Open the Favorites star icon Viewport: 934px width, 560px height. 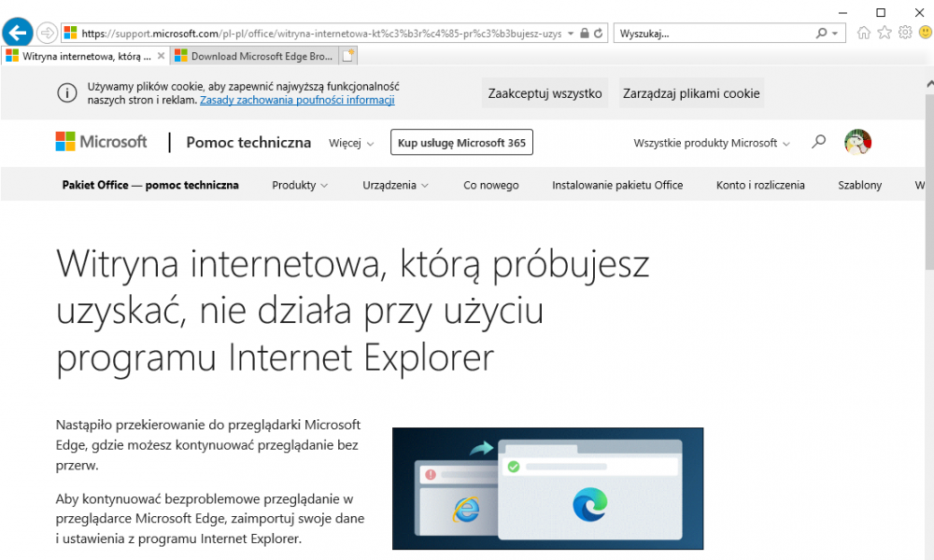pyautogui.click(x=884, y=32)
